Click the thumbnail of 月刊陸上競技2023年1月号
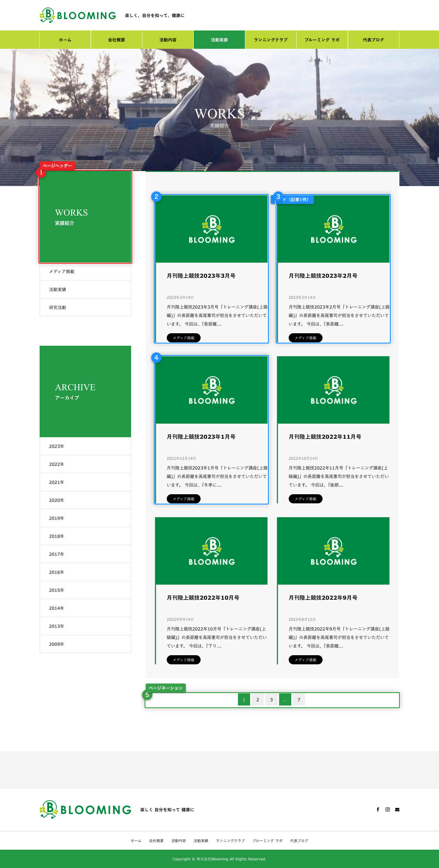The image size is (439, 868). pyautogui.click(x=211, y=390)
